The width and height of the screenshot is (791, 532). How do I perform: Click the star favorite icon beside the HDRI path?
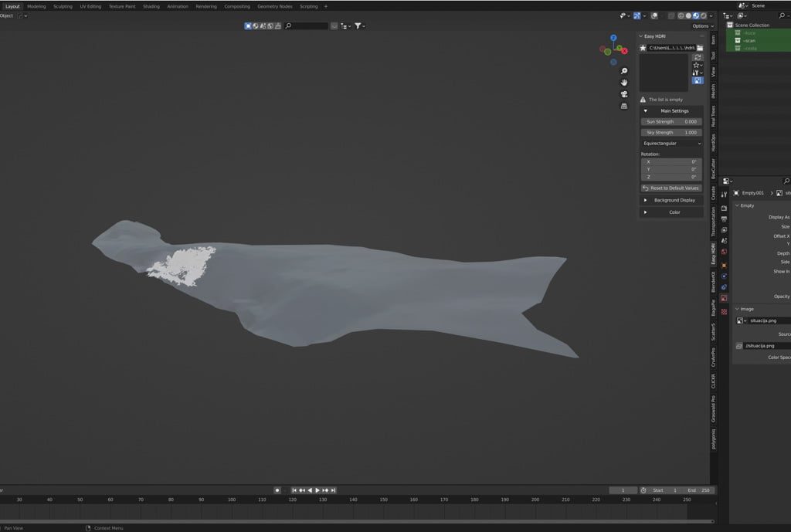(643, 48)
